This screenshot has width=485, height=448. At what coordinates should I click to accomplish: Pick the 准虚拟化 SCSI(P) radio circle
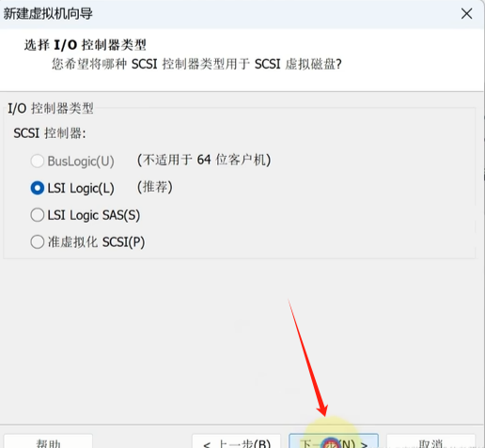click(x=38, y=242)
